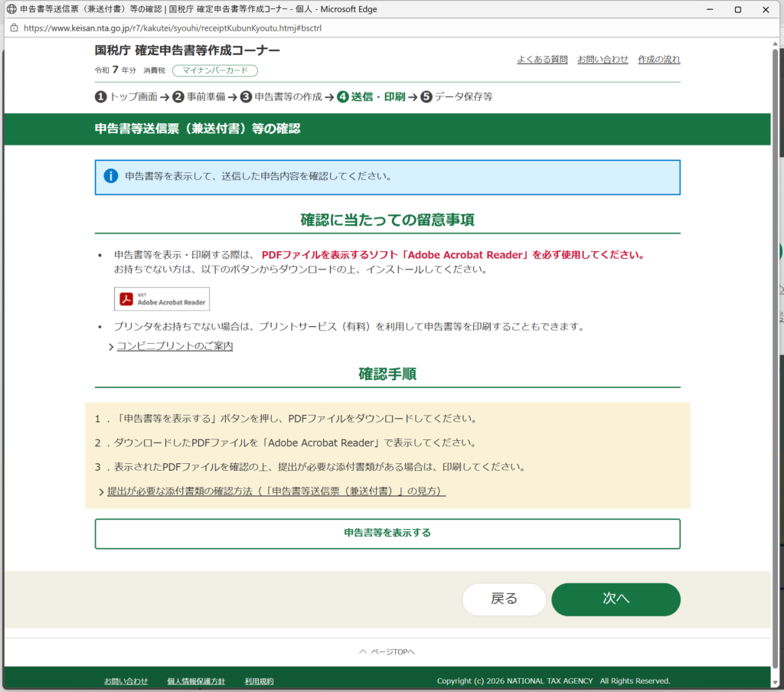Click the lock icon beside URL
Image resolution: width=784 pixels, height=692 pixels.
(x=12, y=28)
